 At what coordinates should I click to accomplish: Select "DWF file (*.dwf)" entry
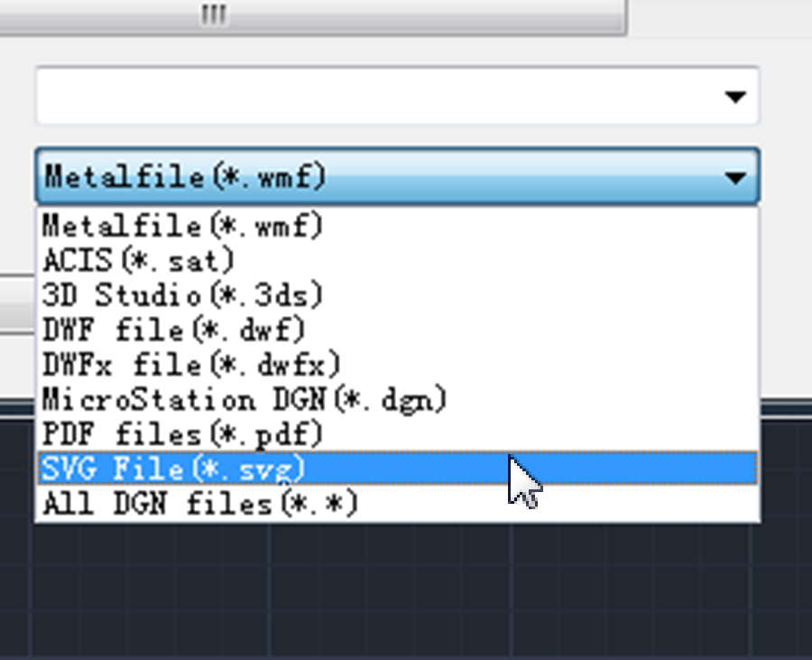coord(171,330)
